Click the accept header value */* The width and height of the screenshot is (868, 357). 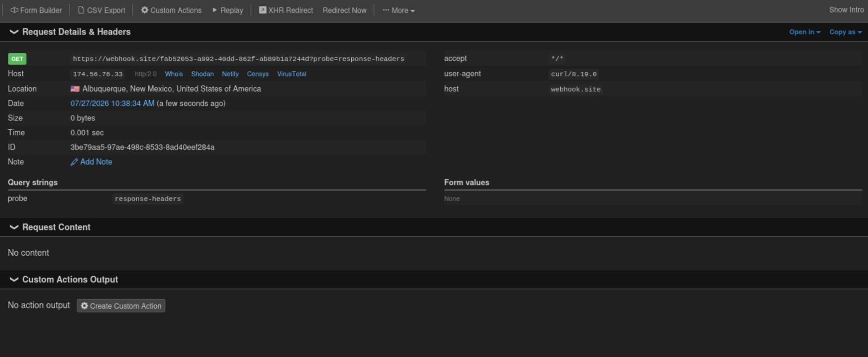pos(557,59)
